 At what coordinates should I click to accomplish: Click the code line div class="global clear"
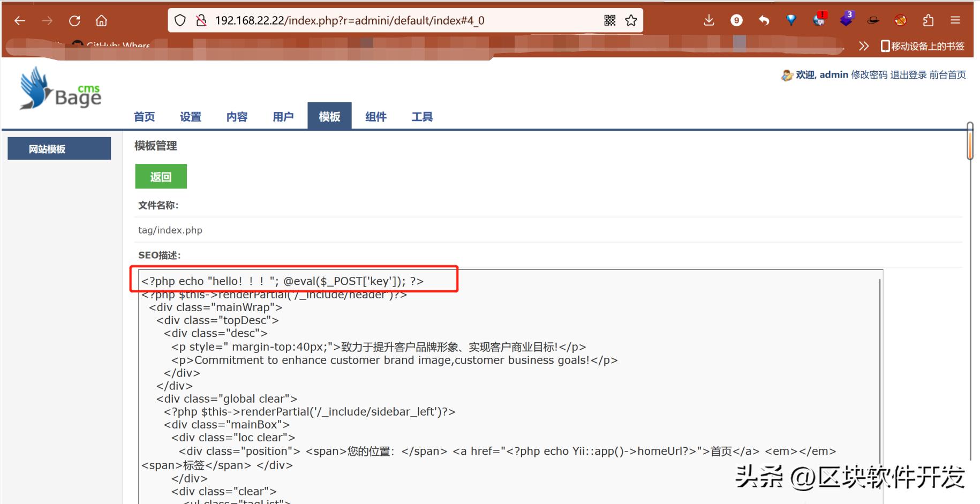pos(227,398)
